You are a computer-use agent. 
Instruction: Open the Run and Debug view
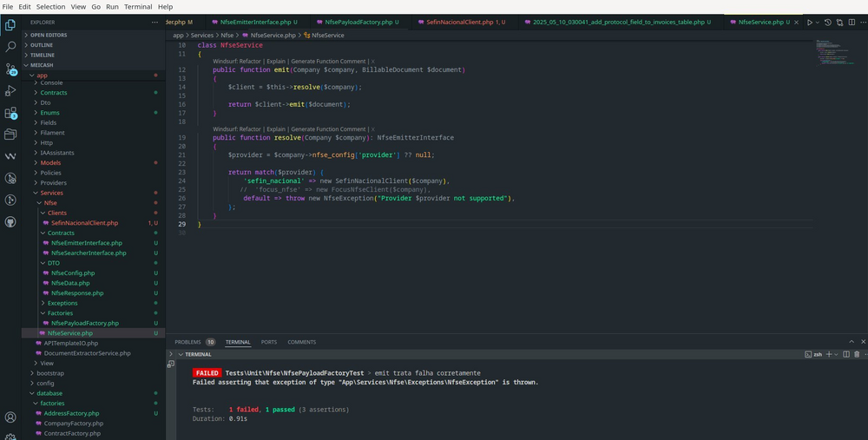tap(10, 90)
